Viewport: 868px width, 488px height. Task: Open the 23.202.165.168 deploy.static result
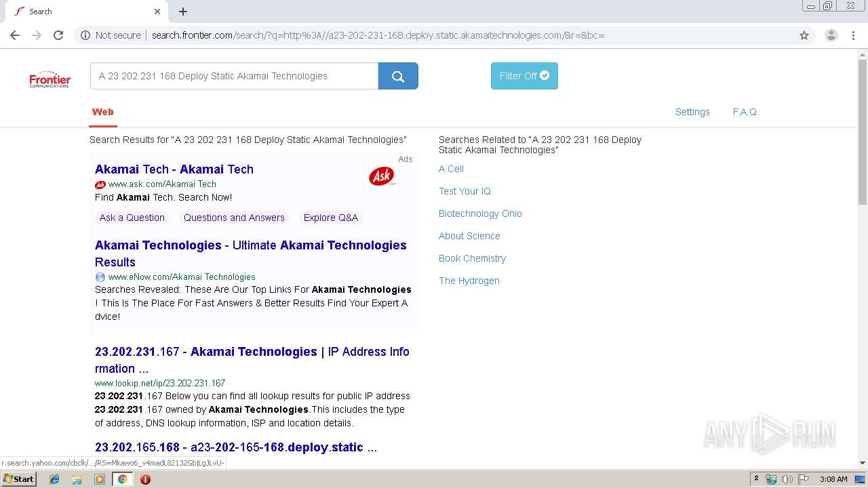pyautogui.click(x=236, y=447)
